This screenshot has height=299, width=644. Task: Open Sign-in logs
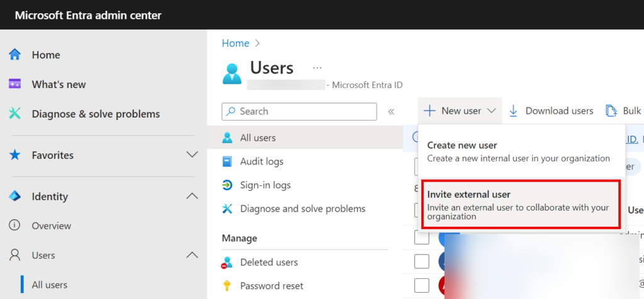[265, 185]
